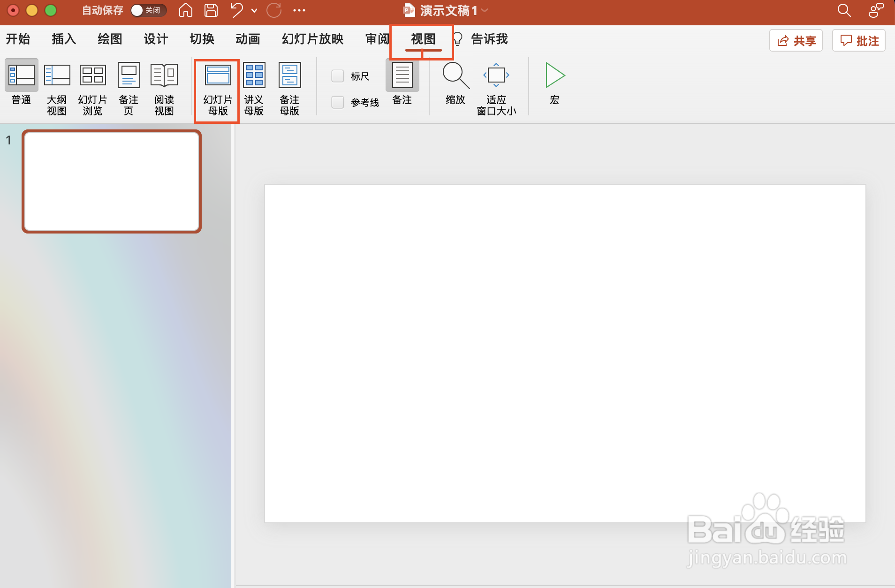Enable the Ruler (标尺) checkbox
Viewport: 895px width, 588px height.
[x=338, y=76]
